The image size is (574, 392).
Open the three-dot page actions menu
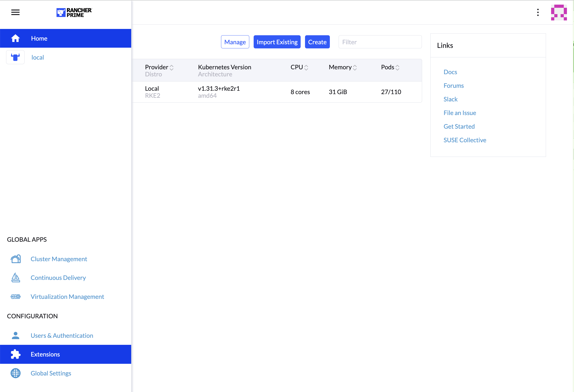[x=538, y=12]
